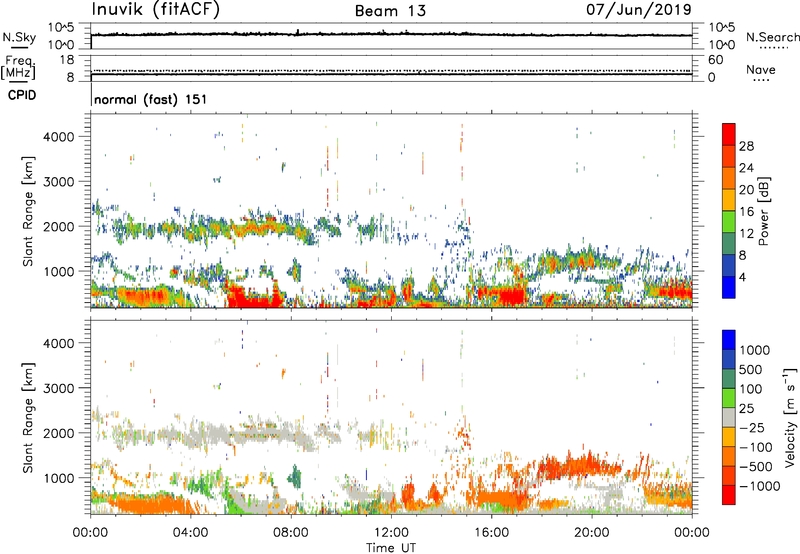
Task: Click the '-500' value on Velocity colorbar
Action: (755, 466)
